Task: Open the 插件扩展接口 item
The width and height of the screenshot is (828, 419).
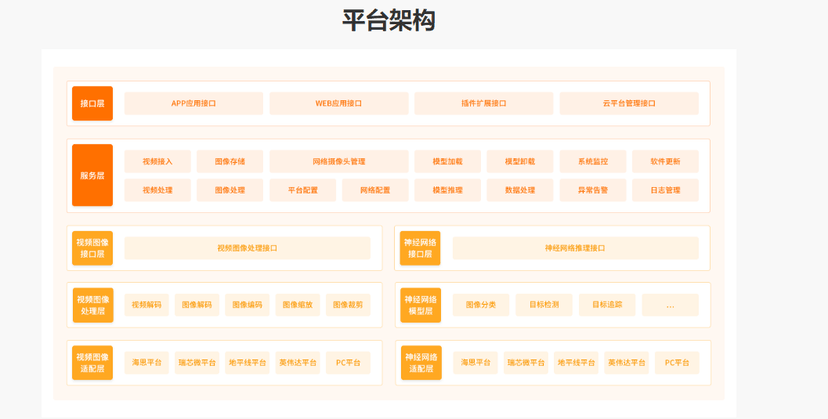Action: (x=484, y=104)
